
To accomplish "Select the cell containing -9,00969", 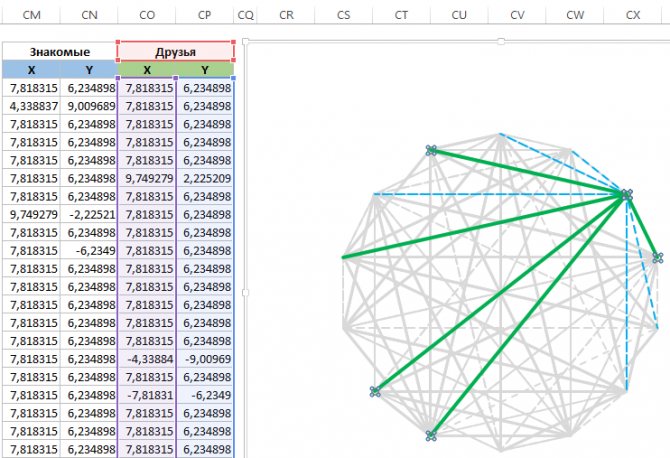I will [205, 358].
